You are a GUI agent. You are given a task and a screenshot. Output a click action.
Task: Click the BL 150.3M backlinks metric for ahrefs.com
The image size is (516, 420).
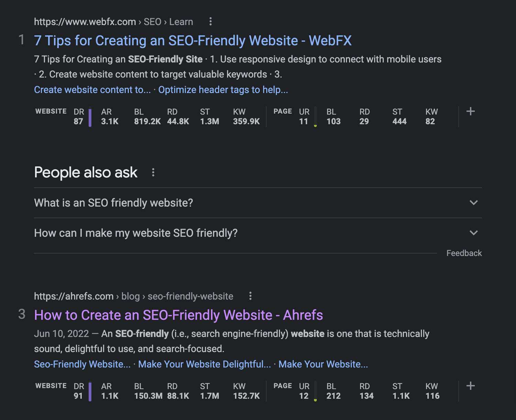(148, 391)
